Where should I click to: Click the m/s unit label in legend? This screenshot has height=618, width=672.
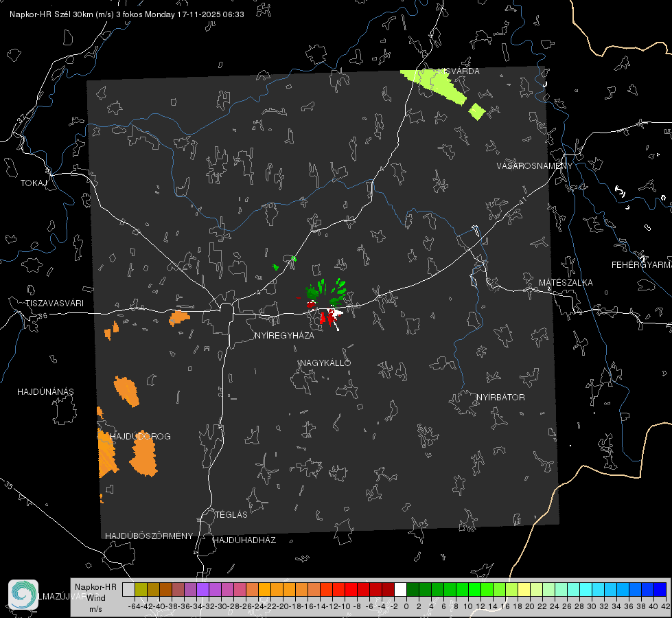[95, 609]
